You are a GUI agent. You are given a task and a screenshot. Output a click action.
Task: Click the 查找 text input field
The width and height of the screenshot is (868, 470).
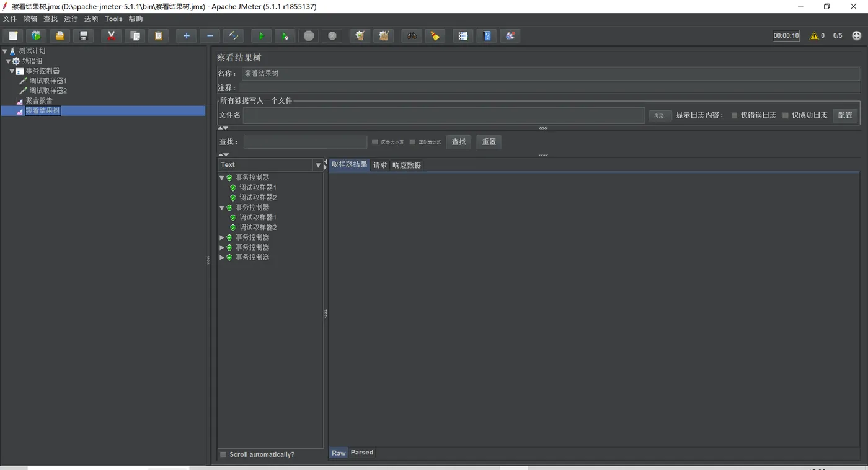coord(305,142)
